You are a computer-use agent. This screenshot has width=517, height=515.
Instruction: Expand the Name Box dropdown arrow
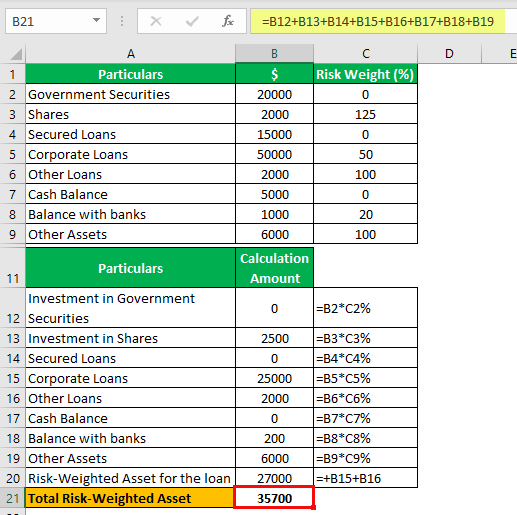(96, 21)
